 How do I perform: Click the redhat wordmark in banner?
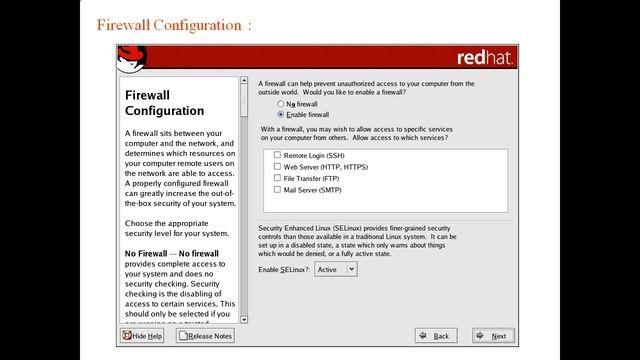tap(484, 58)
